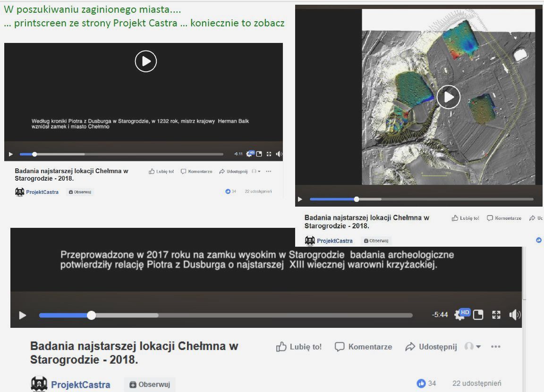Click green heading 'W poszukiwaniu zaginionego miasta'
The width and height of the screenshot is (544, 392).
[92, 10]
